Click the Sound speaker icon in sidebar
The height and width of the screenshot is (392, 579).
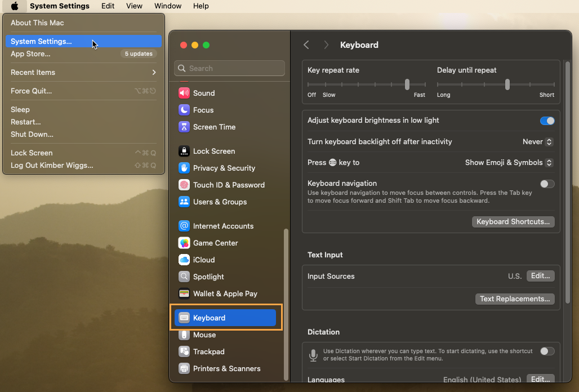pyautogui.click(x=184, y=93)
